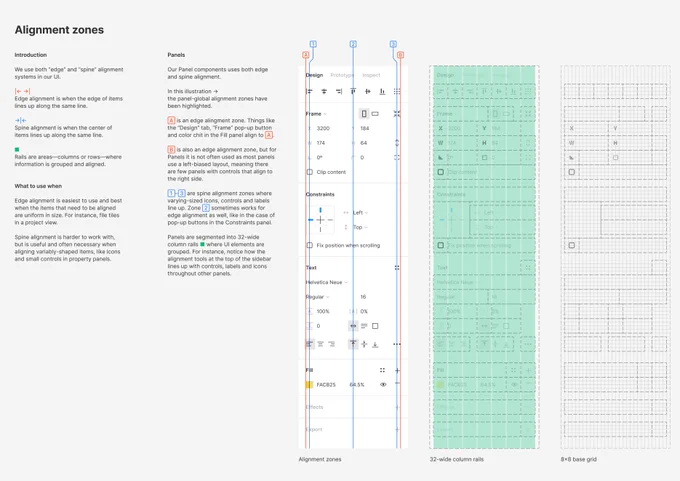Screen dimensions: 680x481
Task: Add an effect via Effects plus icon
Action: coord(397,407)
